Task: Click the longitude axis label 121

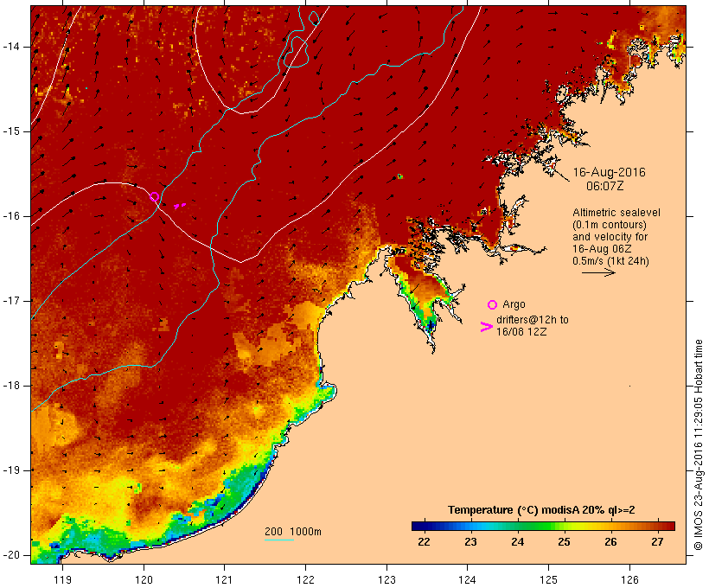Action: pos(224,580)
